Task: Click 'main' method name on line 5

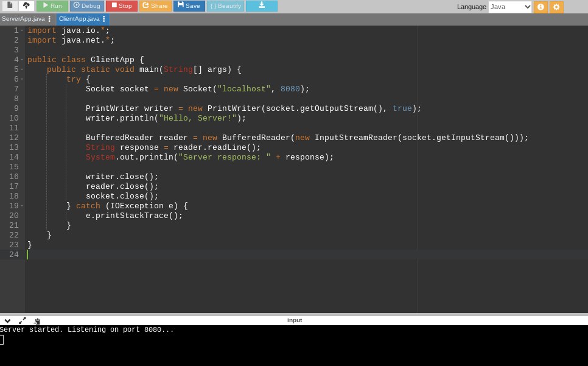Action: pyautogui.click(x=149, y=69)
